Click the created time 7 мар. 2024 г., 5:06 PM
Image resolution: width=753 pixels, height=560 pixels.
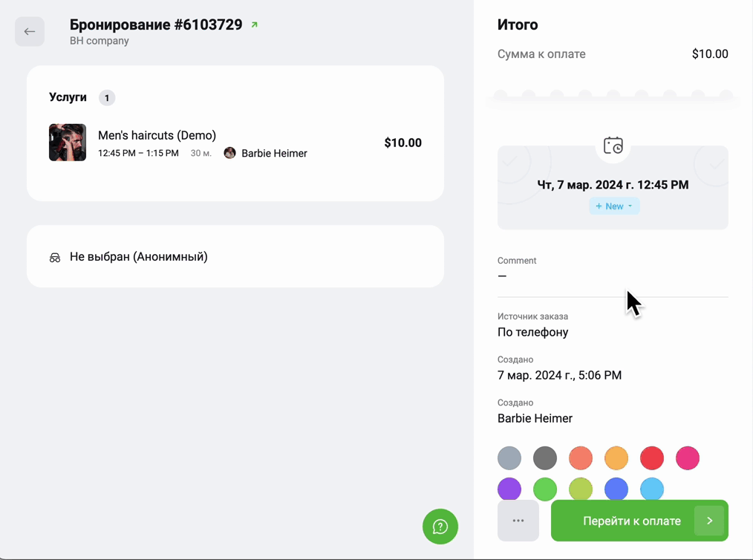tap(559, 375)
